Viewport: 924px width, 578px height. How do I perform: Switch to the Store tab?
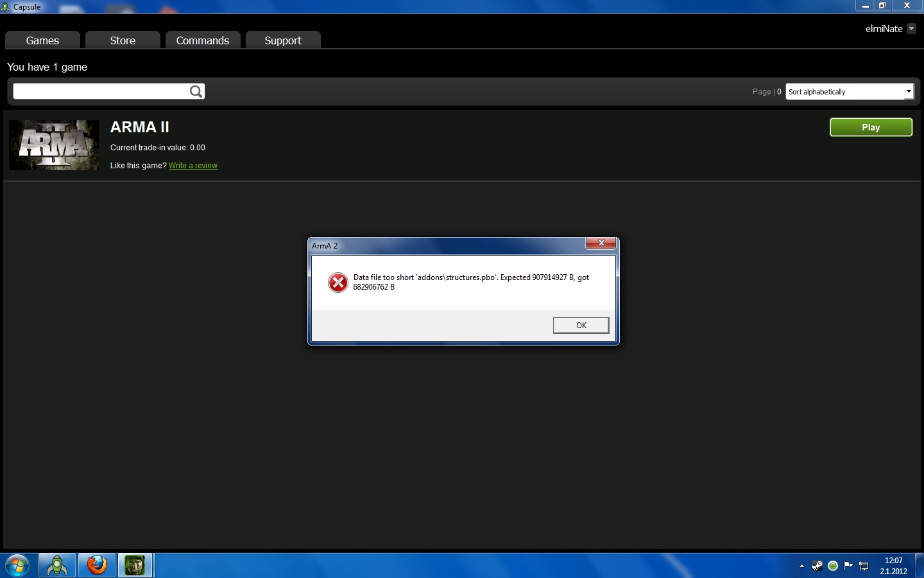[123, 40]
